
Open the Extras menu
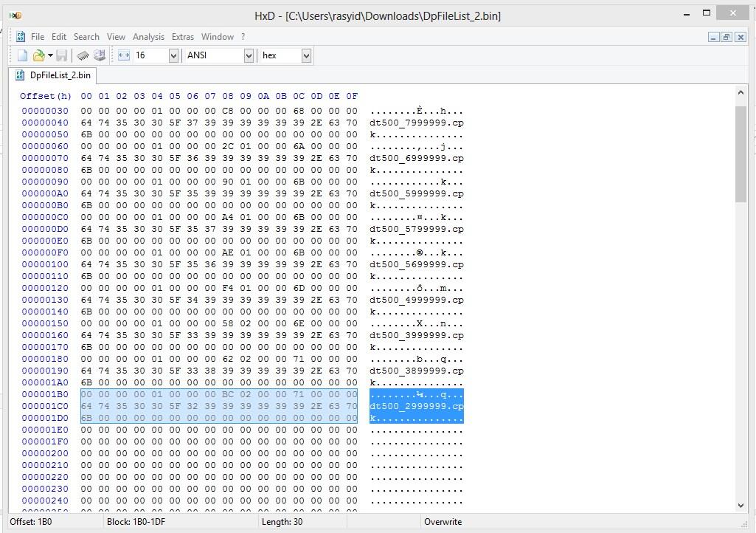click(182, 37)
